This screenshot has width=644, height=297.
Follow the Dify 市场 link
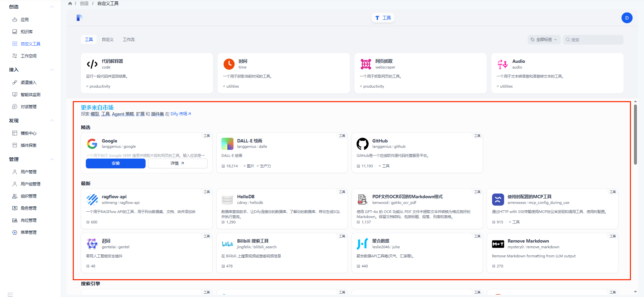(x=181, y=114)
